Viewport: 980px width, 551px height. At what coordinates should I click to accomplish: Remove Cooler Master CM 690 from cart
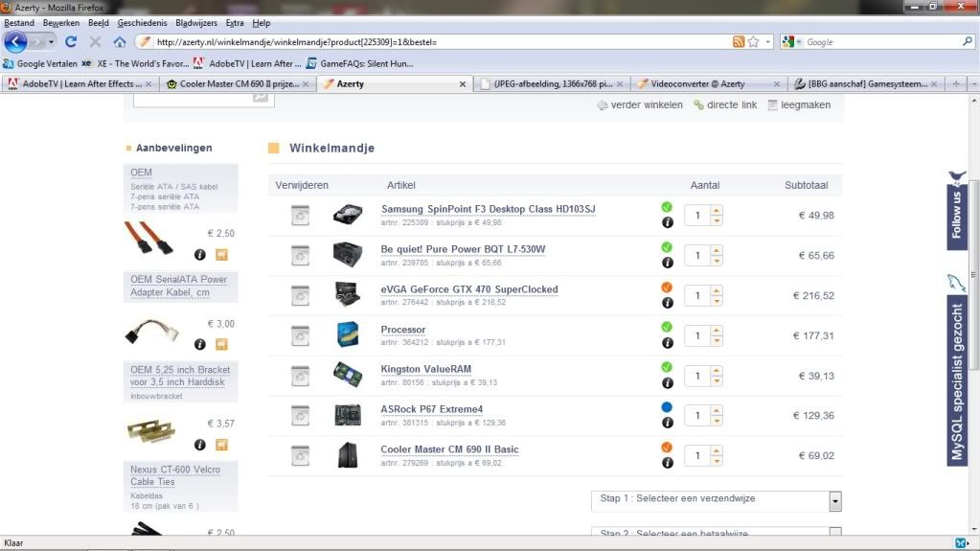click(x=300, y=455)
